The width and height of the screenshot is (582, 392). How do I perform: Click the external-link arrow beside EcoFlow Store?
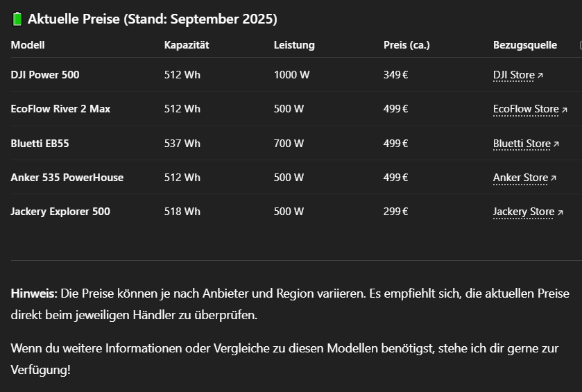point(564,110)
